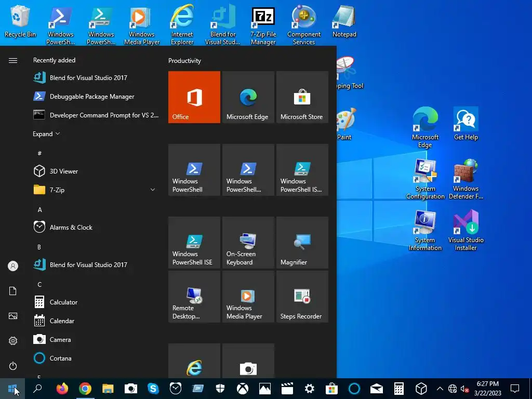The width and height of the screenshot is (532, 399).
Task: Select Get Help desktop shortcut
Action: (466, 124)
